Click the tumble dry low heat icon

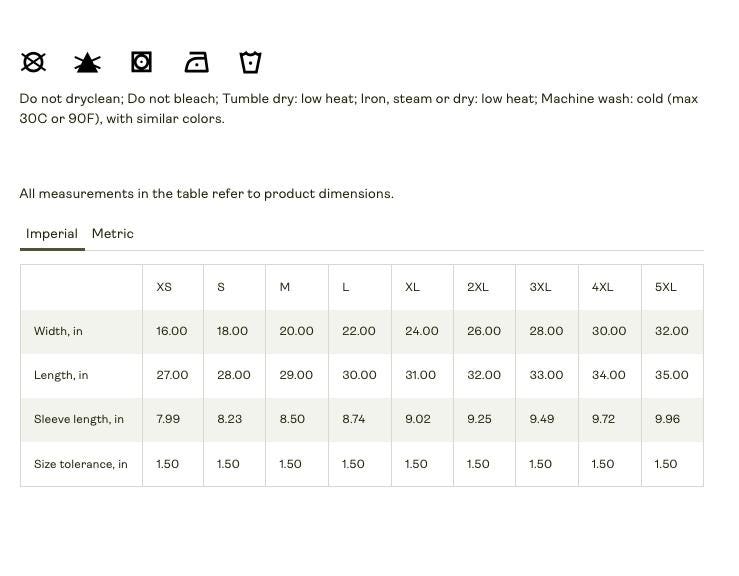141,62
